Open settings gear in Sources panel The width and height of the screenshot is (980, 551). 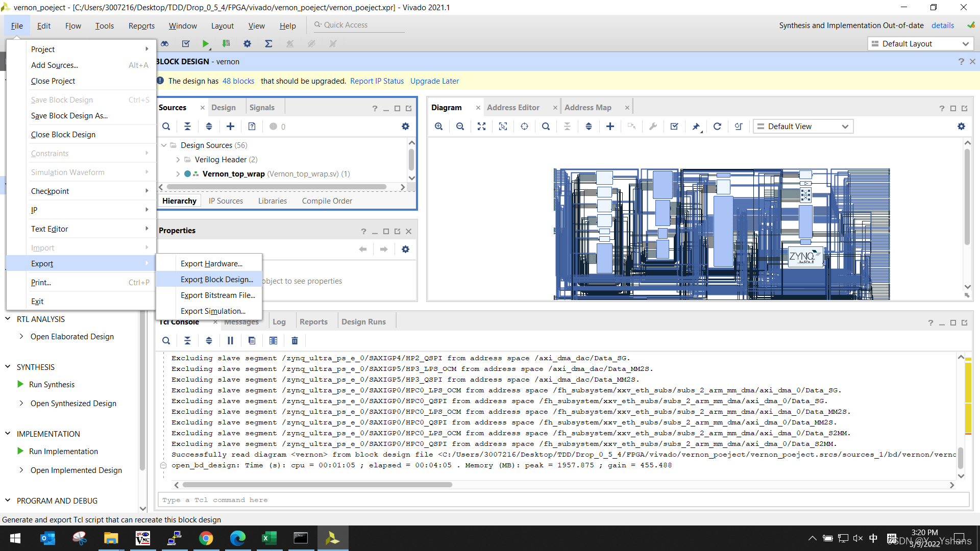click(405, 127)
